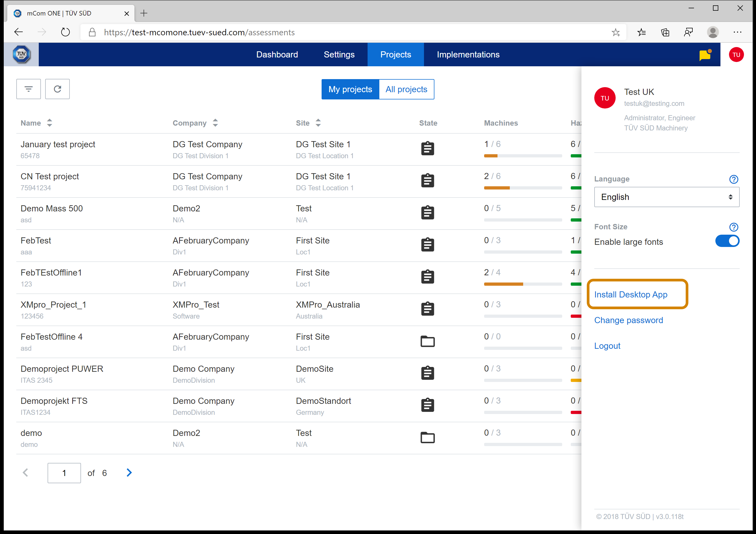Disable the large fonts toggle

[x=727, y=241]
